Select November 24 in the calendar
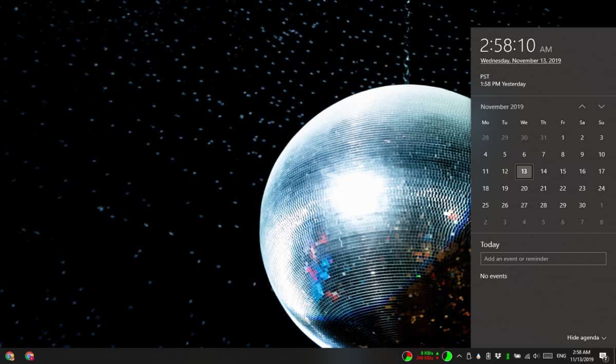Screen dimensions: 616x364 tap(602, 189)
